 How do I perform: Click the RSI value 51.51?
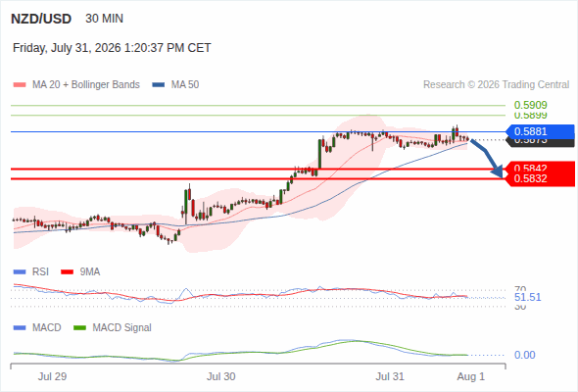[x=527, y=297]
